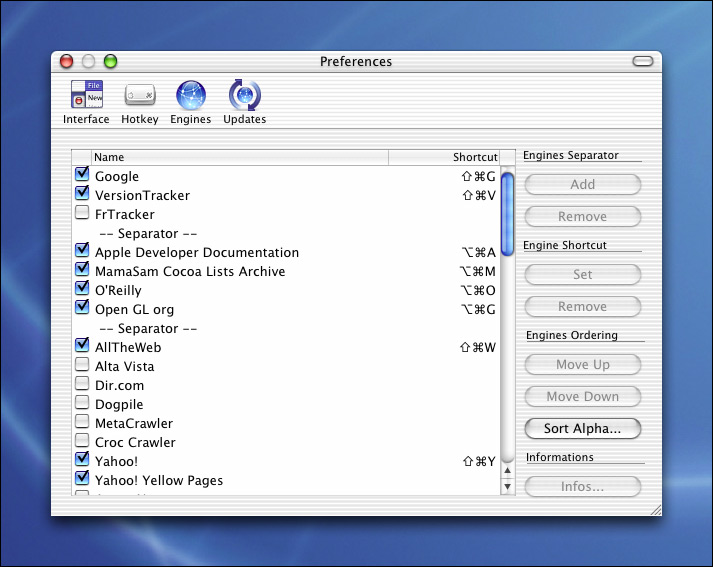Image resolution: width=713 pixels, height=567 pixels.
Task: Click the ⇧⌘V shortcut cell
Action: [x=479, y=196]
